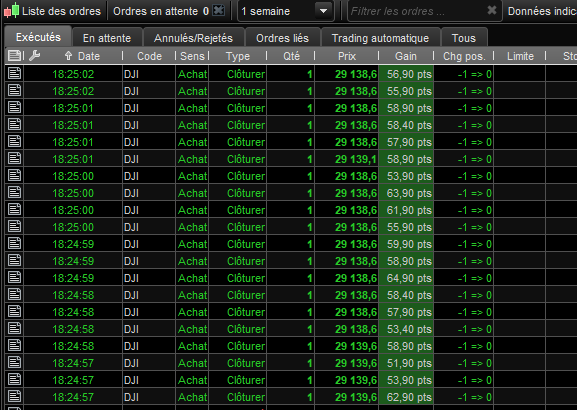Show the Tous tab
This screenshot has height=410, width=577.
(464, 38)
